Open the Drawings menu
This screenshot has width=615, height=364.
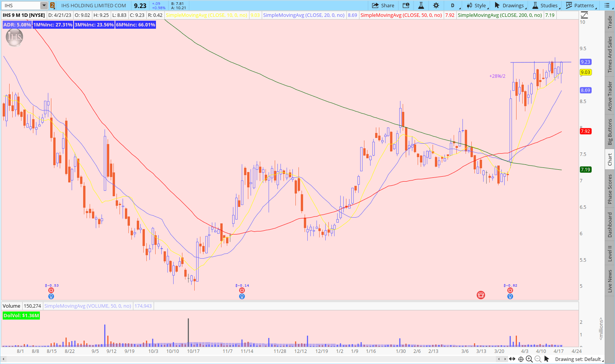pyautogui.click(x=510, y=5)
